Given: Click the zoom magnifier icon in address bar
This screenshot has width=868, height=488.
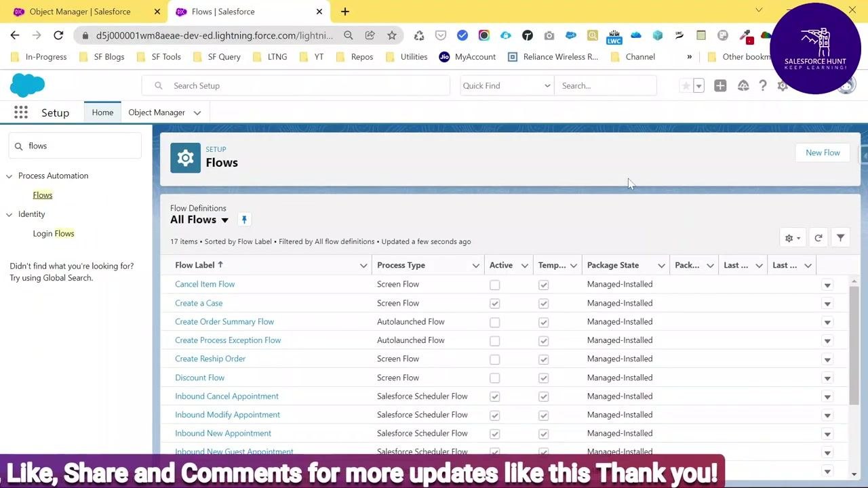Looking at the screenshot, I should tap(348, 35).
